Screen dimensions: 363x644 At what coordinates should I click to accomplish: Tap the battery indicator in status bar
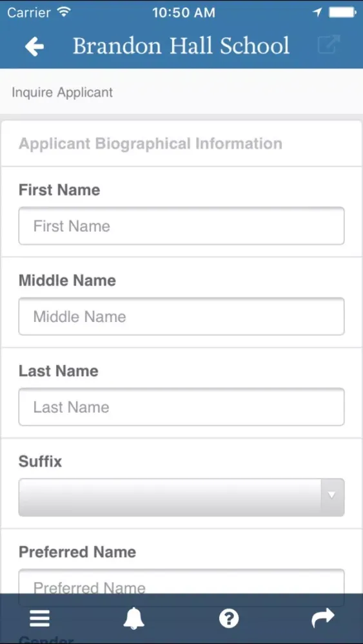342,12
